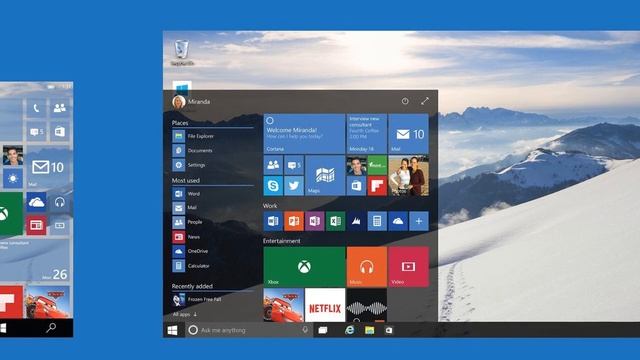Viewport: 640px width, 360px height.
Task: Open the Cars game tile in Start menu
Action: pyautogui.click(x=284, y=305)
